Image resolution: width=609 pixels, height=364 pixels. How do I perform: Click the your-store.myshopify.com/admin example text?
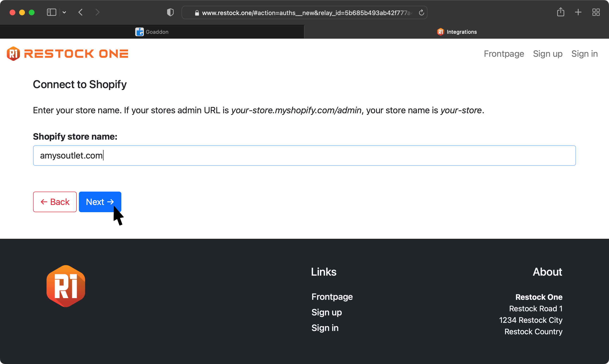296,110
